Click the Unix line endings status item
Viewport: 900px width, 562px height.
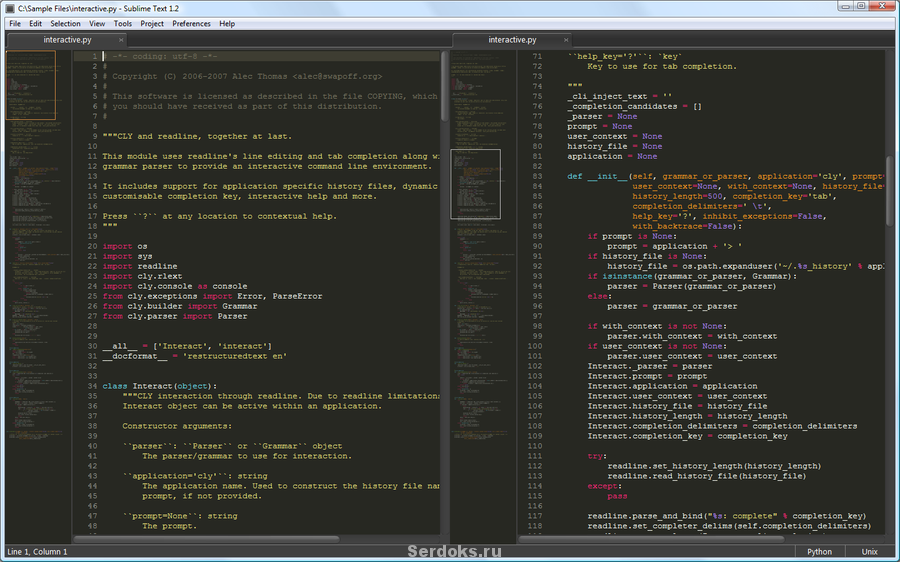(x=870, y=552)
